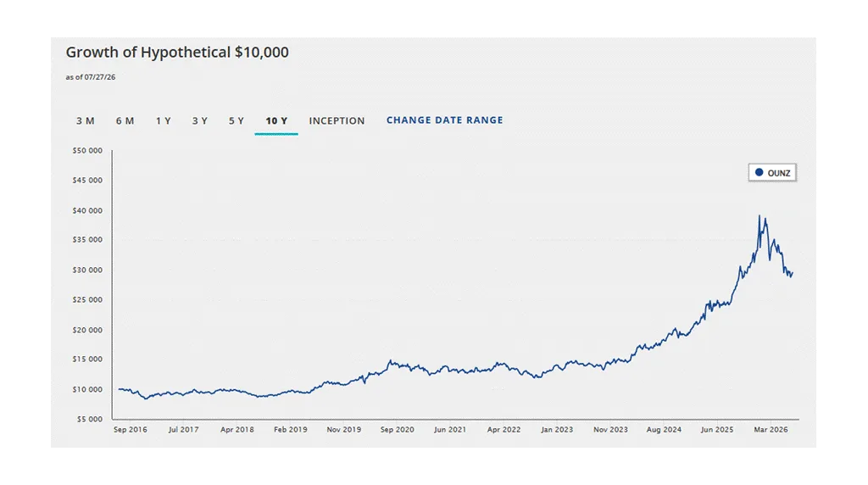
Task: Click the Jun 2025 x-axis label
Action: [717, 430]
